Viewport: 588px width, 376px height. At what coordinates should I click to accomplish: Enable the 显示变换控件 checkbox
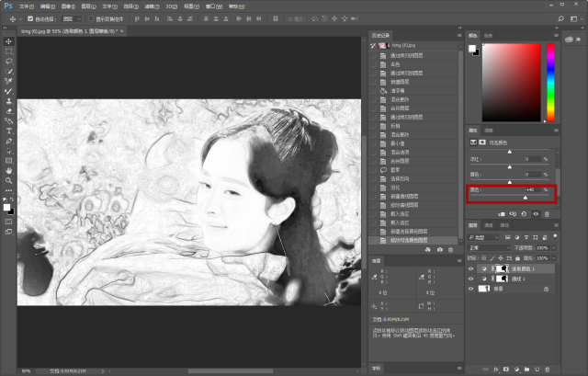[x=91, y=18]
